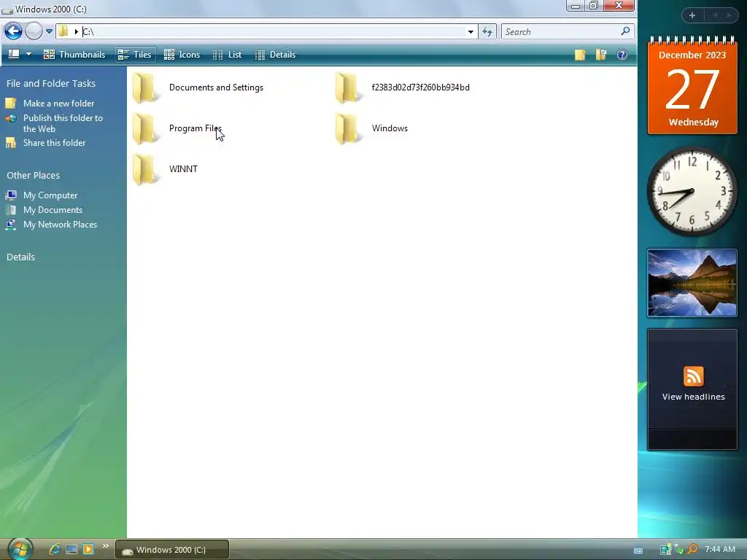This screenshot has width=747, height=560.
Task: Click the mountain lake slideshow thumbnail
Action: coord(692,283)
